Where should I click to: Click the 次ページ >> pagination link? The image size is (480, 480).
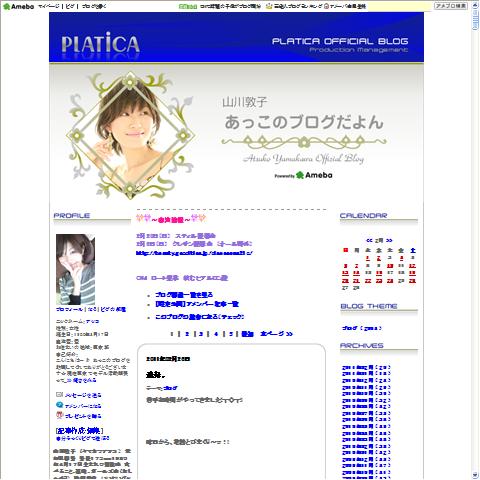(x=276, y=334)
